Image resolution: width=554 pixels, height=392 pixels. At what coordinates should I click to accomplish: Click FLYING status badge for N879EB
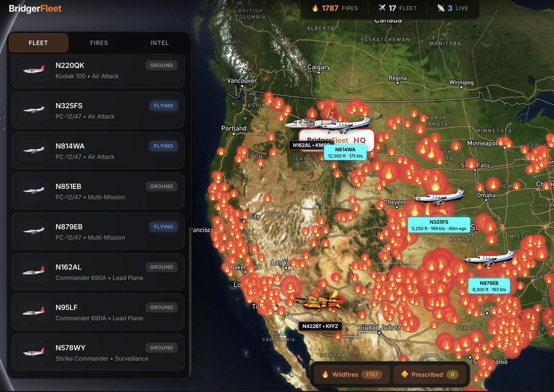coord(163,227)
